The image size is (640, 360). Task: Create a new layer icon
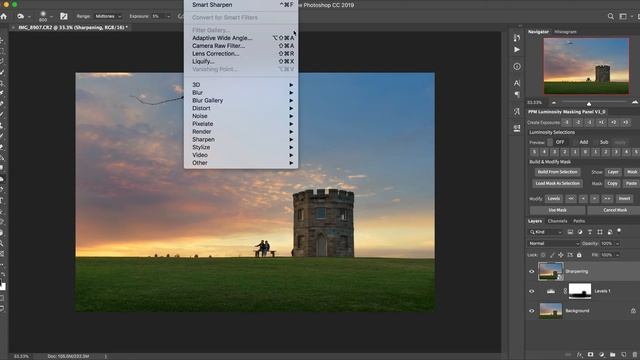(x=623, y=355)
